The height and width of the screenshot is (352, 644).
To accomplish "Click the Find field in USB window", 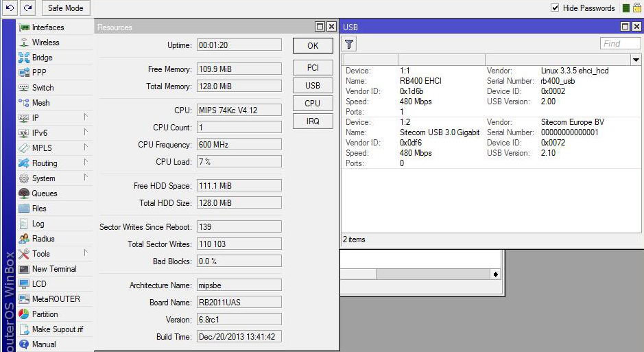I will pyautogui.click(x=620, y=43).
